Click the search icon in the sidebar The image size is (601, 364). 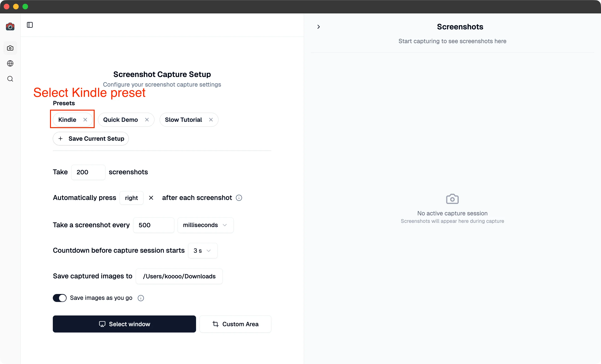pos(10,78)
